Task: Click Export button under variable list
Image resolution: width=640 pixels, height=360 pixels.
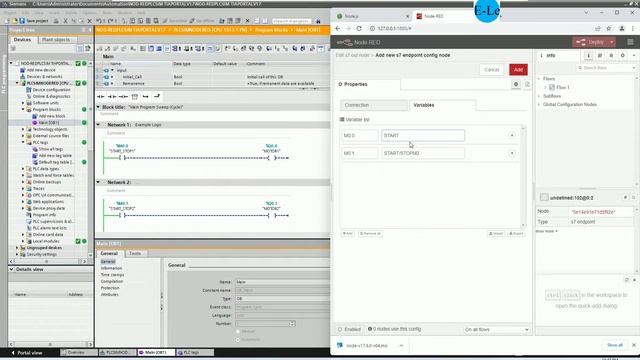Action: coord(516,233)
